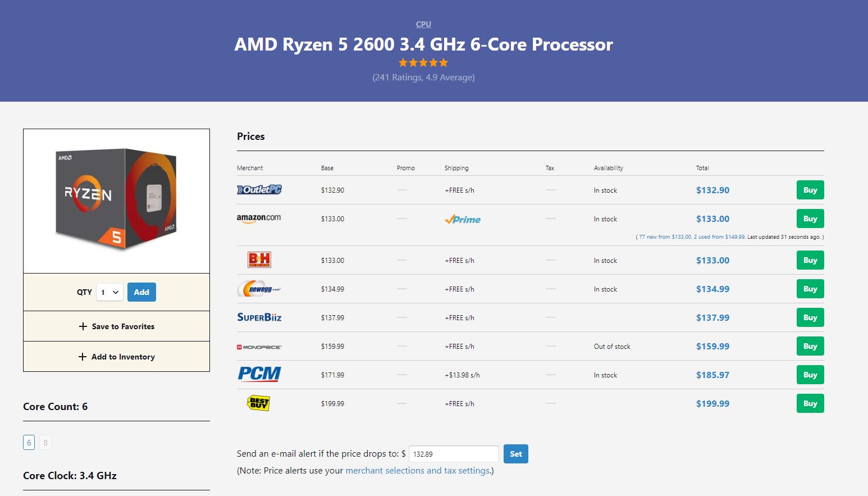Click the Amazon.com merchant logo
The image size is (868, 496).
tap(259, 219)
